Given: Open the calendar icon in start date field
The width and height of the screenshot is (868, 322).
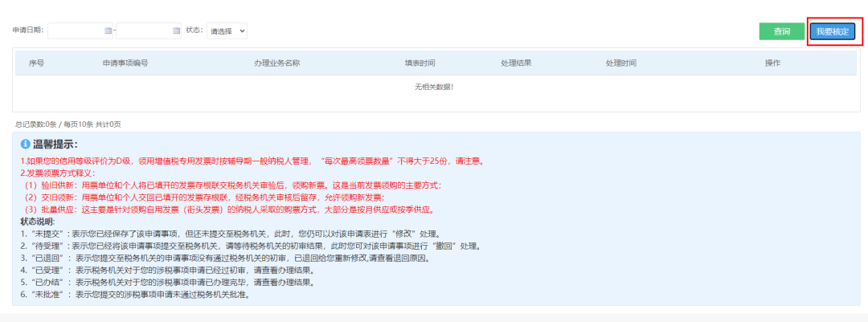Looking at the screenshot, I should click(x=108, y=31).
